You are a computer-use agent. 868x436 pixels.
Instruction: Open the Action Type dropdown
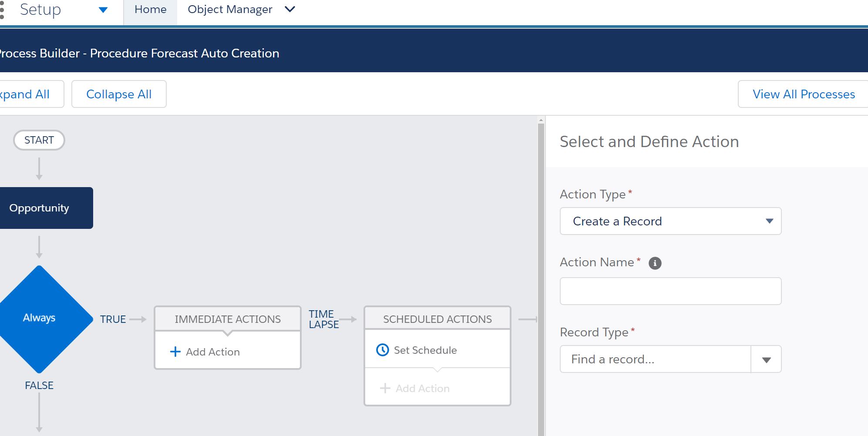coord(670,221)
